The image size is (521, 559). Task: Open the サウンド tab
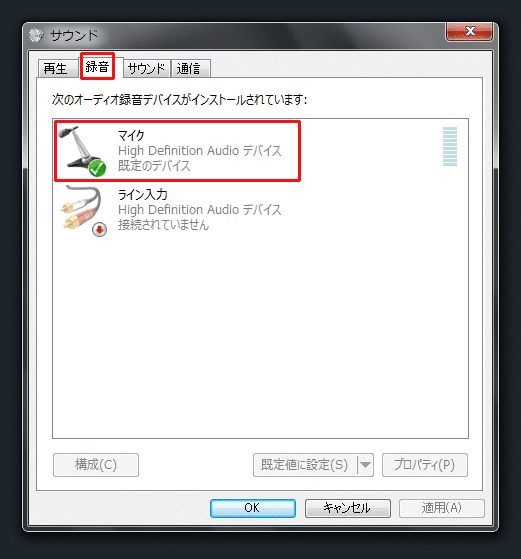click(x=147, y=68)
